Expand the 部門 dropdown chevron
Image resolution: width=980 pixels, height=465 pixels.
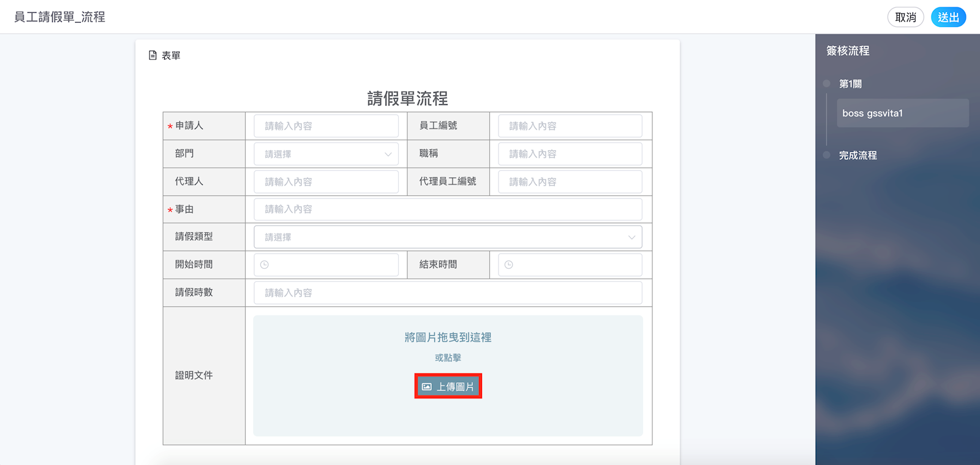tap(388, 154)
